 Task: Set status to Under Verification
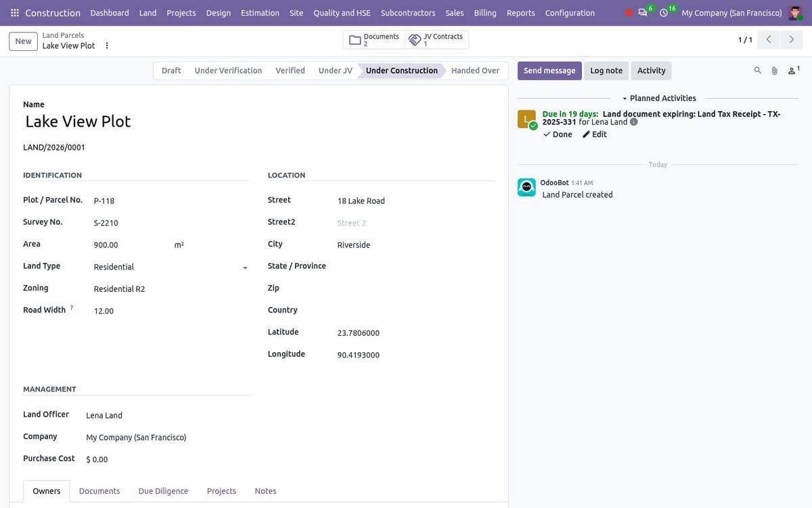click(228, 70)
